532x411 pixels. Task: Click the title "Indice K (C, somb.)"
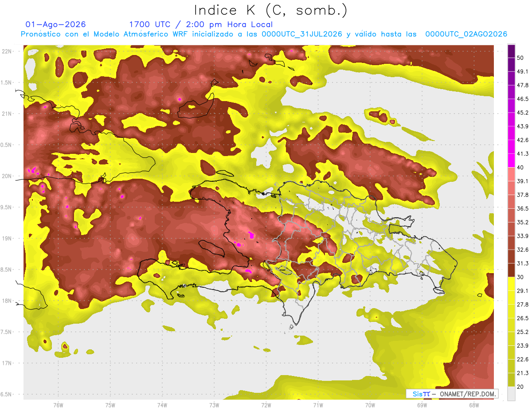pyautogui.click(x=270, y=10)
